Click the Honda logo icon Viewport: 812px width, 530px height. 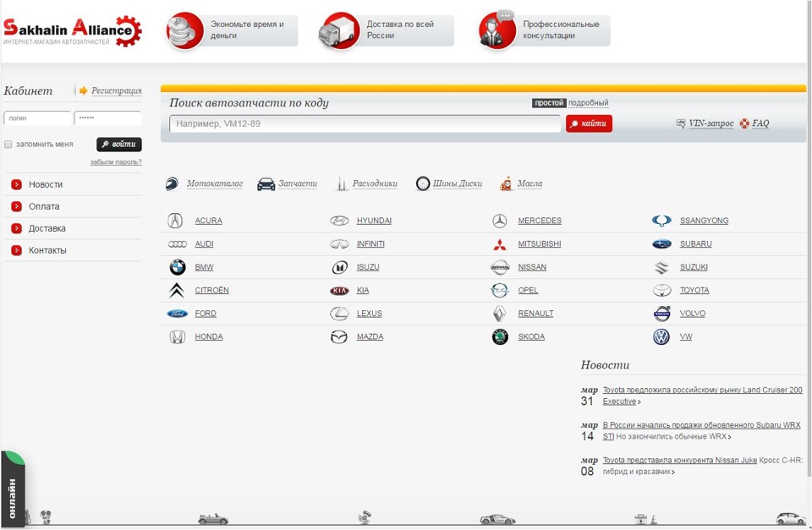[x=177, y=337]
